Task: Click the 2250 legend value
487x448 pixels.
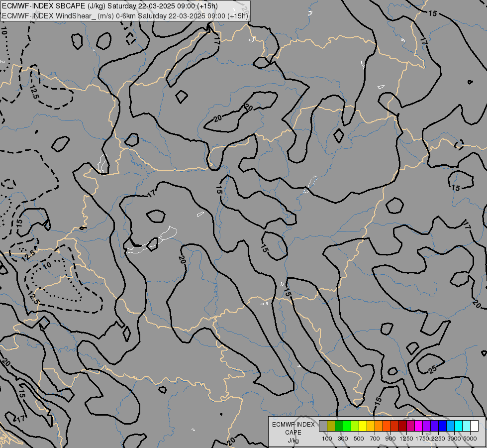Action: (x=438, y=439)
